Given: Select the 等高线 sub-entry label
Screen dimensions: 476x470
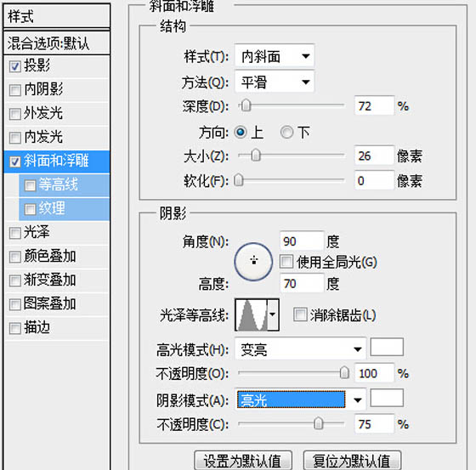Looking at the screenshot, I should (59, 184).
